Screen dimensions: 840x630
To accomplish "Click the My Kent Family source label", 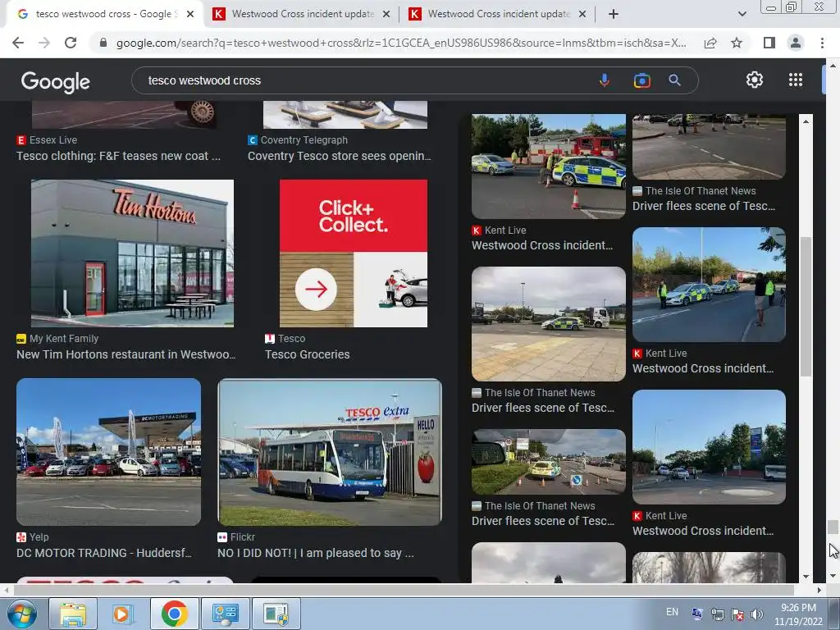I will point(64,339).
